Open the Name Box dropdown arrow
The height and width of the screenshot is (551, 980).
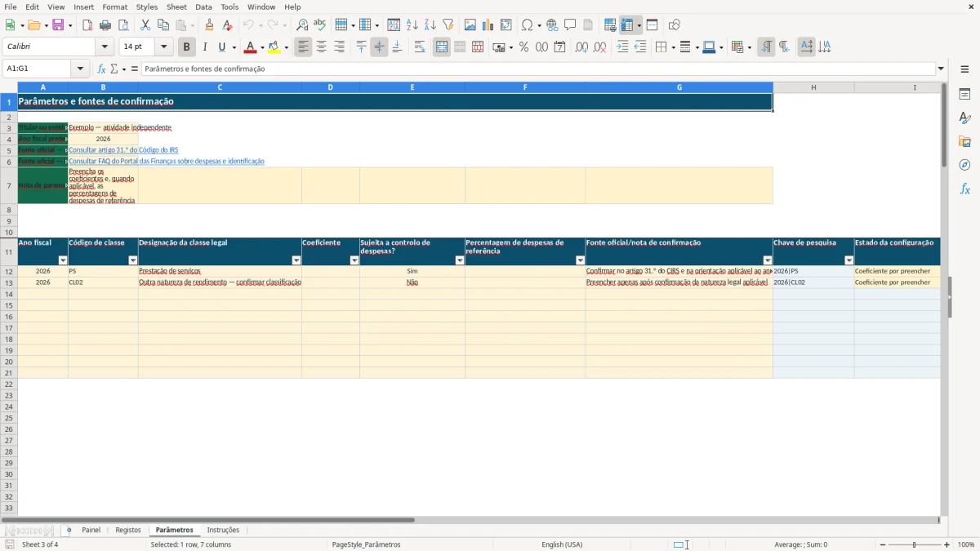80,69
